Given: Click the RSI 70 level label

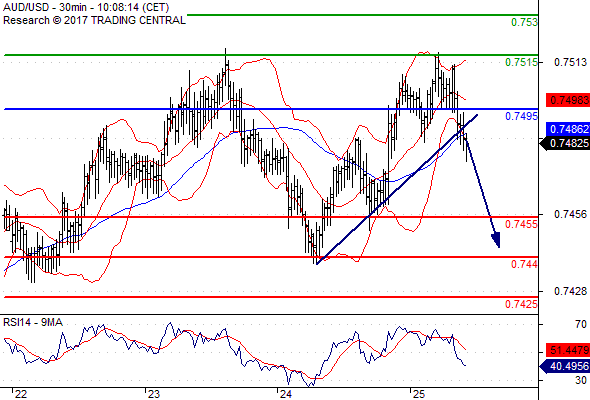Looking at the screenshot, I should coord(581,324).
